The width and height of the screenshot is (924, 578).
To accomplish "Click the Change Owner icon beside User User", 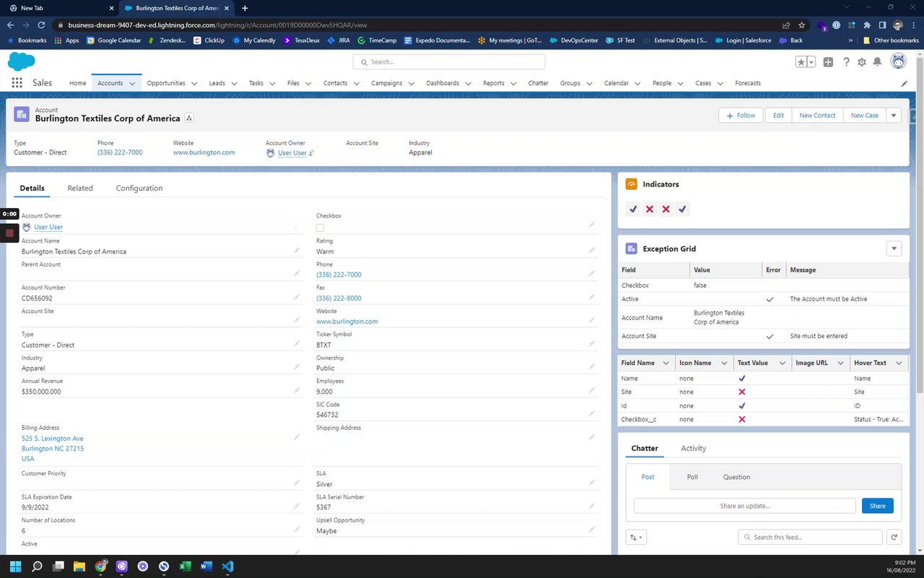I will coord(312,153).
